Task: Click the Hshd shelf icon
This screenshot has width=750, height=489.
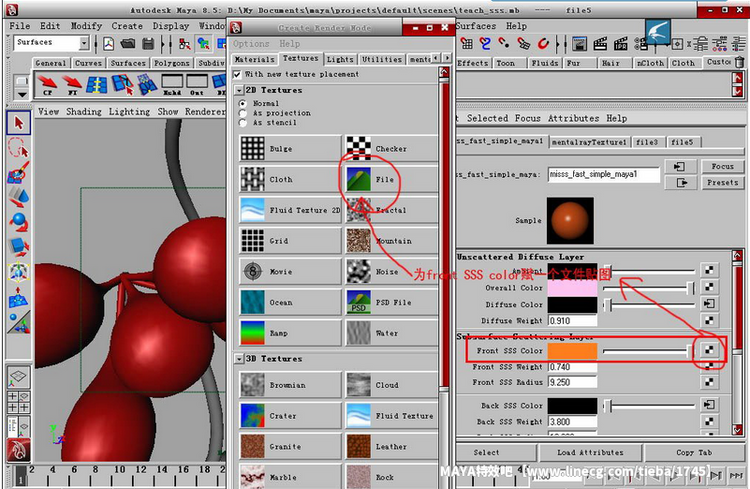Action: [172, 85]
